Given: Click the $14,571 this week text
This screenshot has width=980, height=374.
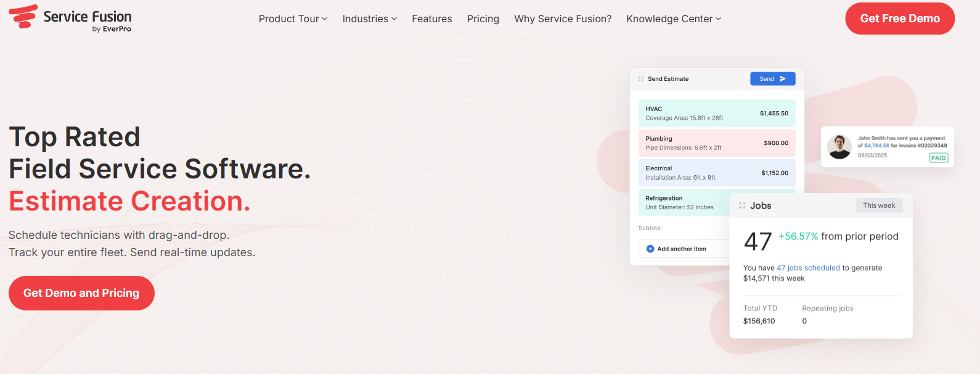Looking at the screenshot, I should pos(774,278).
